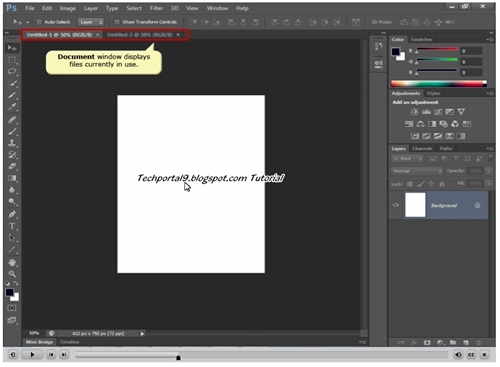This screenshot has width=500, height=367.
Task: Open the Opacity slider arrow
Action: point(489,171)
